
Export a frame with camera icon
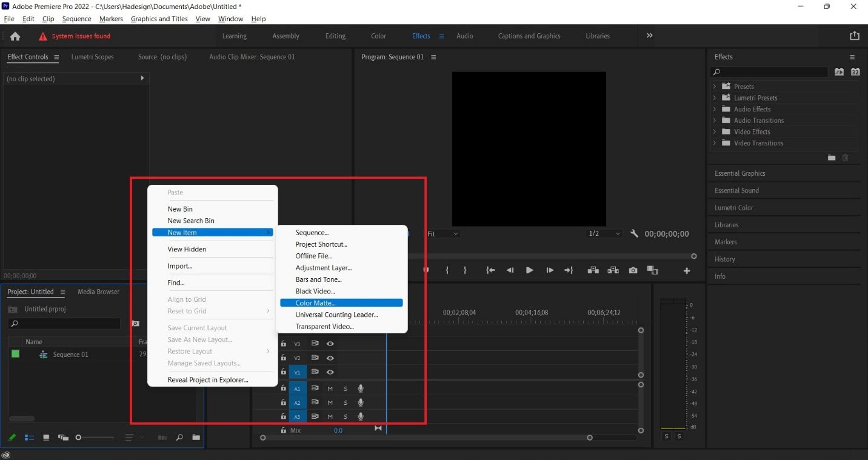[633, 270]
